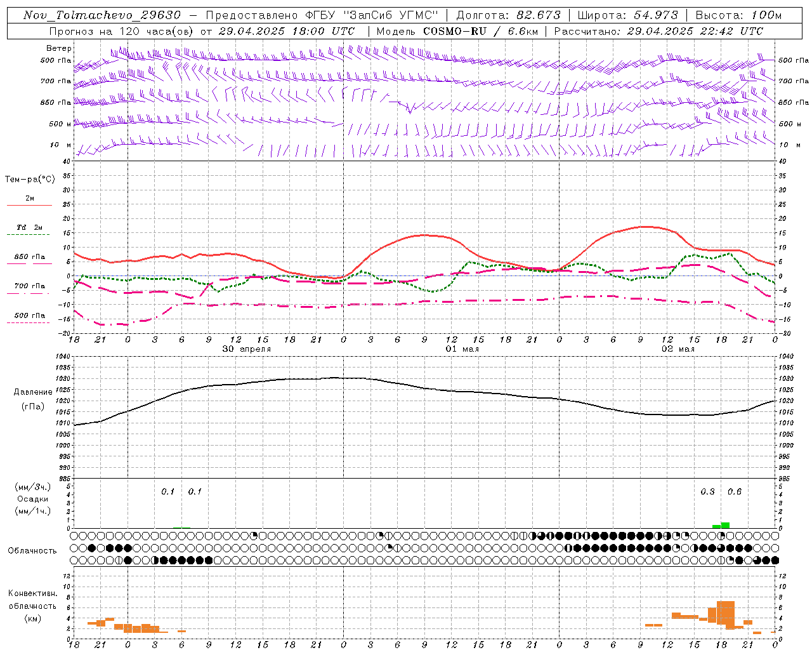Click the Тем-ра(°C) legend heading
This screenshot has height=650, width=812.
point(30,180)
